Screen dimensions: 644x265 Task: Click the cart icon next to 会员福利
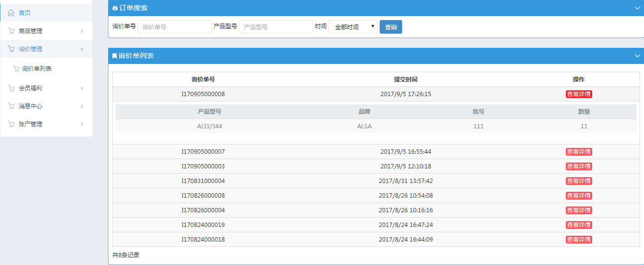(x=11, y=88)
